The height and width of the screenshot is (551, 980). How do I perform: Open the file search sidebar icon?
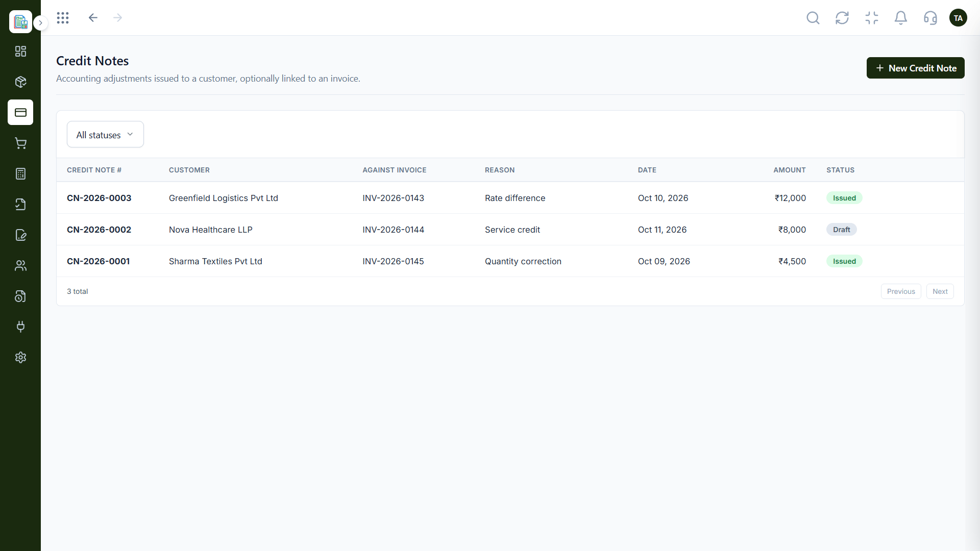pyautogui.click(x=20, y=296)
